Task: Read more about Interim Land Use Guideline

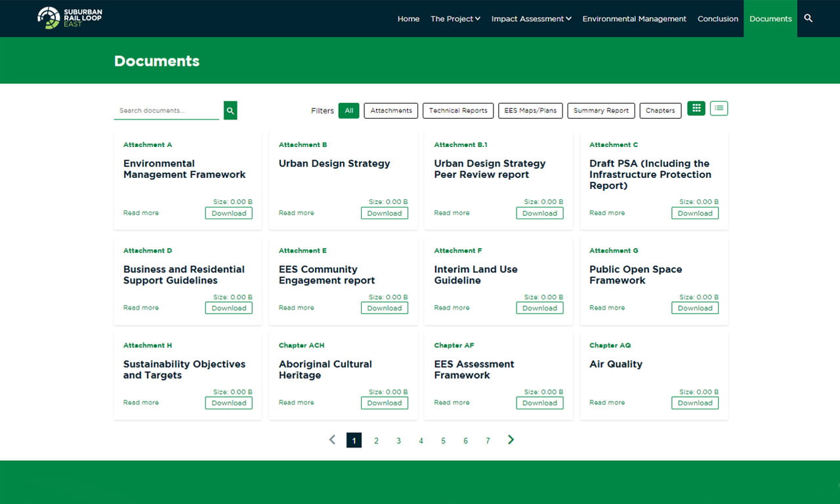Action: 451,308
